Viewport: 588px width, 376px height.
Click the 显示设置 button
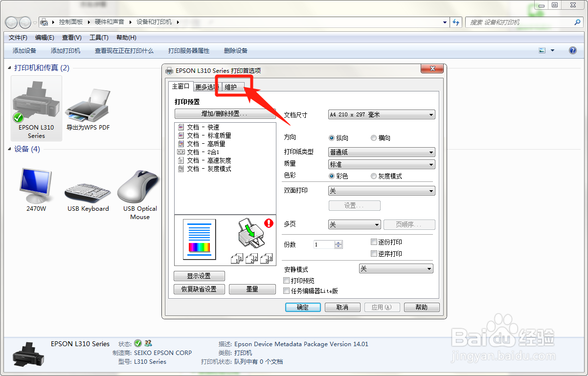pyautogui.click(x=199, y=276)
